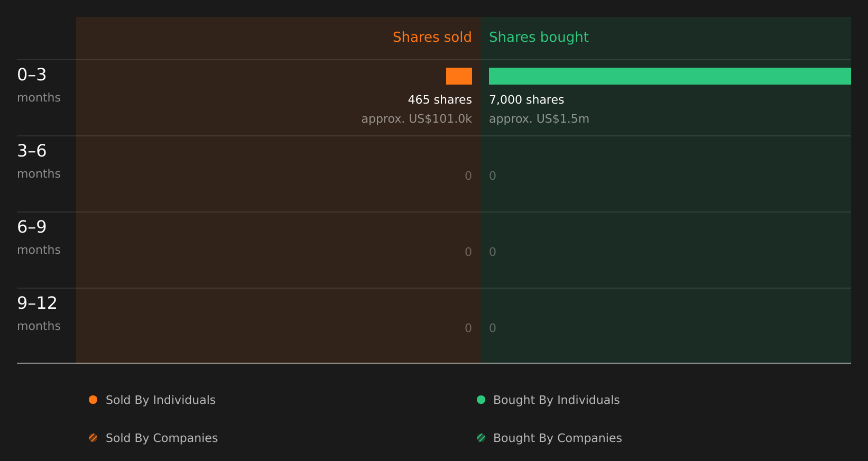Click the 'Bought By Companies' legend label

557,438
